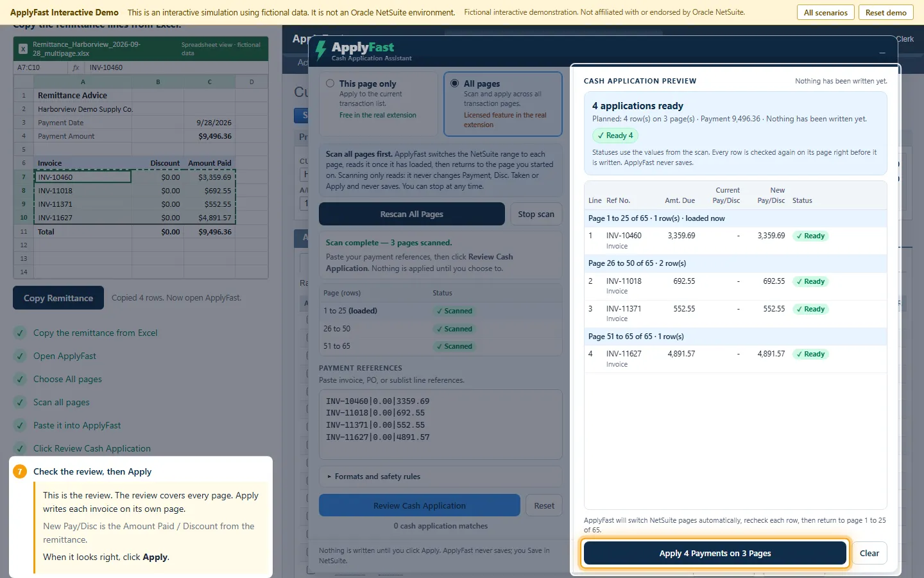Click Rescan All Pages button
924x578 pixels.
[x=412, y=214]
